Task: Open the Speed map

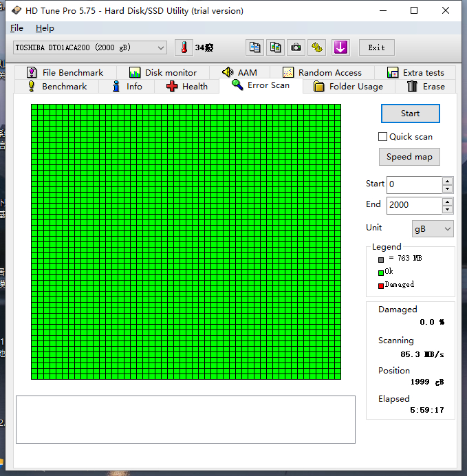Action: tap(409, 157)
